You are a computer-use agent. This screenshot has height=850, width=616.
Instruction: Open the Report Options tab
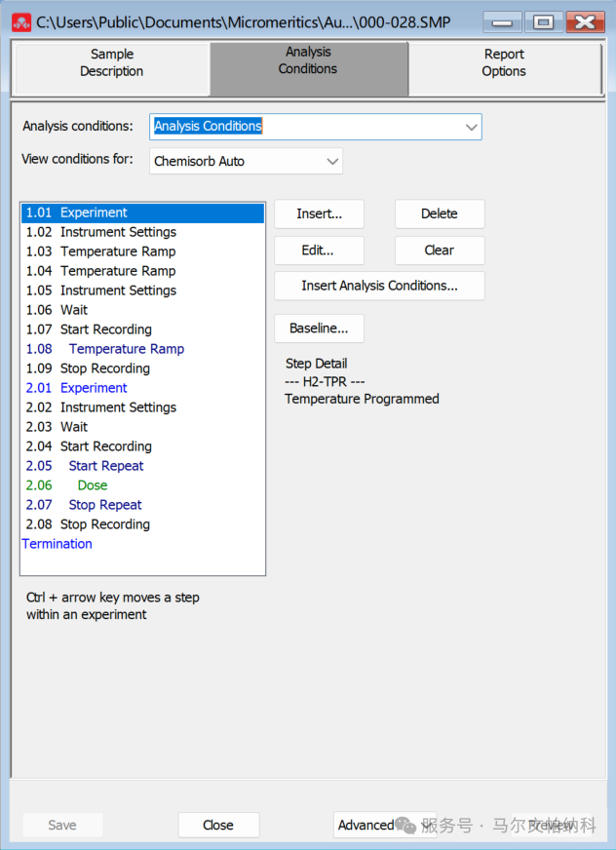[x=504, y=63]
